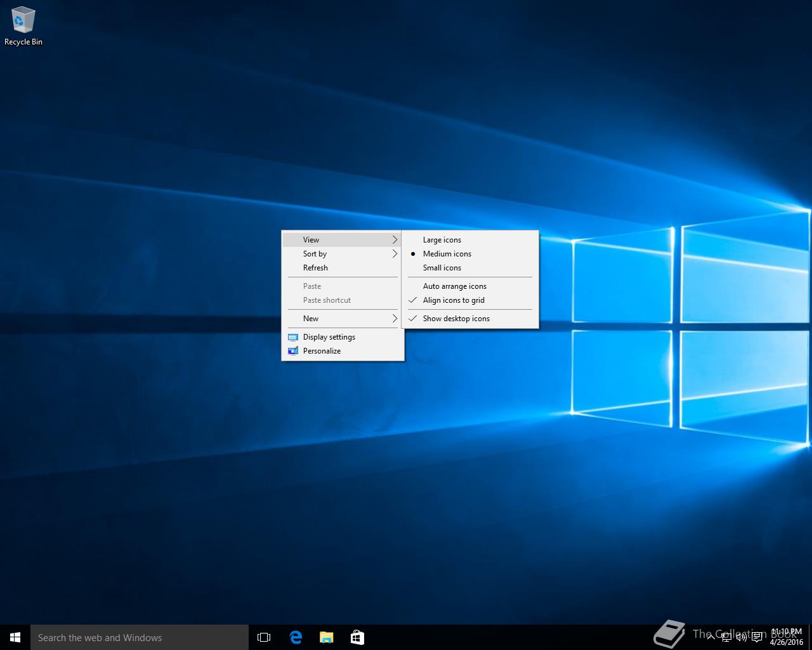Click the Personalize menu icon

[x=293, y=351]
